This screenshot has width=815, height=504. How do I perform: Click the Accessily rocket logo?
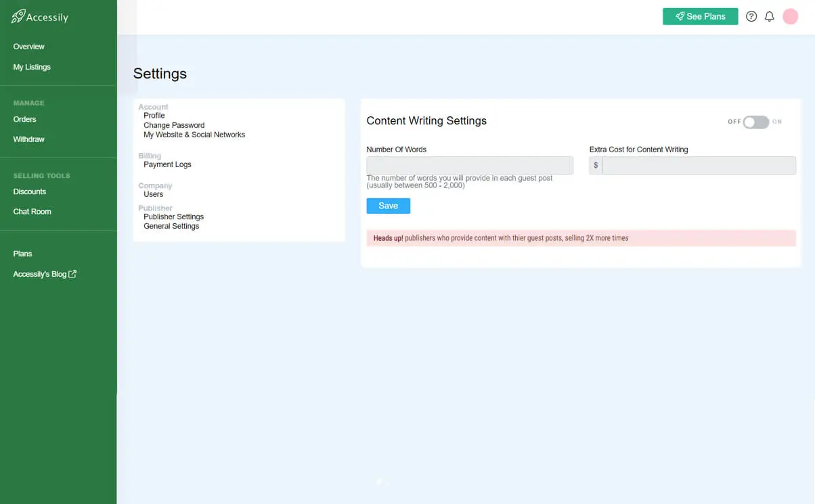click(x=40, y=16)
